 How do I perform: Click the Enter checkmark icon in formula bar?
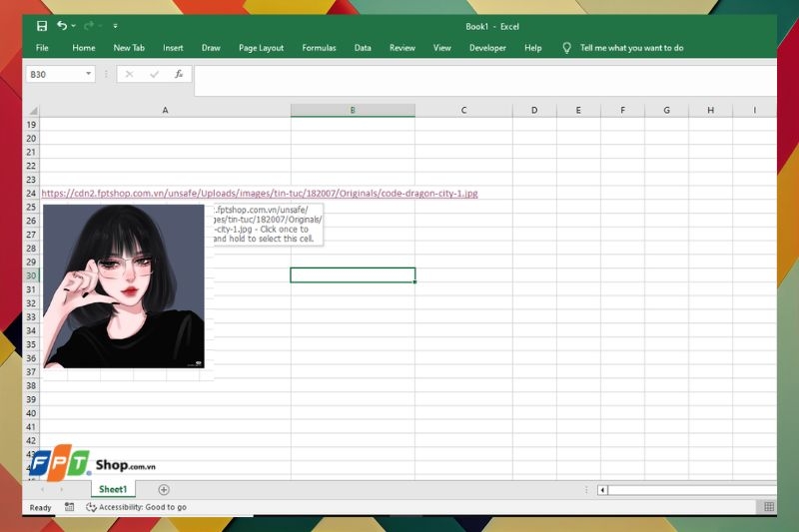point(154,74)
